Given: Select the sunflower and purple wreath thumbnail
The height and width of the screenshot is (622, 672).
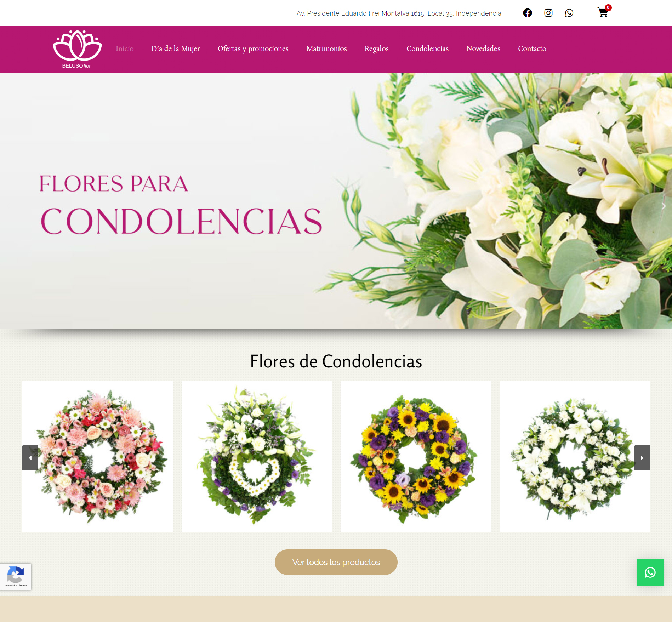Looking at the screenshot, I should pos(416,456).
